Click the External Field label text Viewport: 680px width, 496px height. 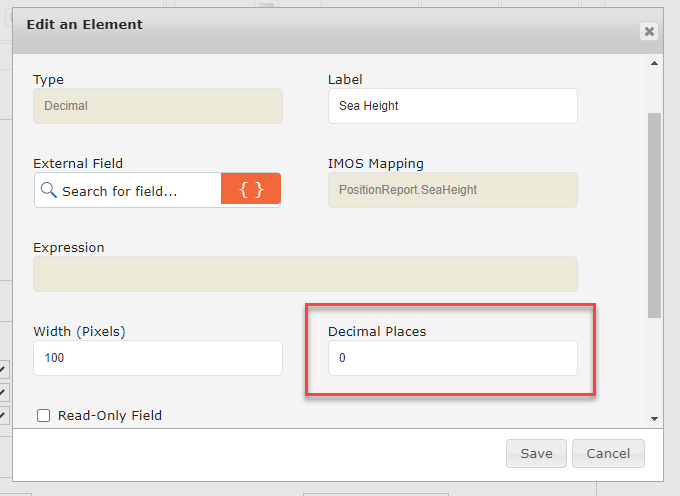78,163
